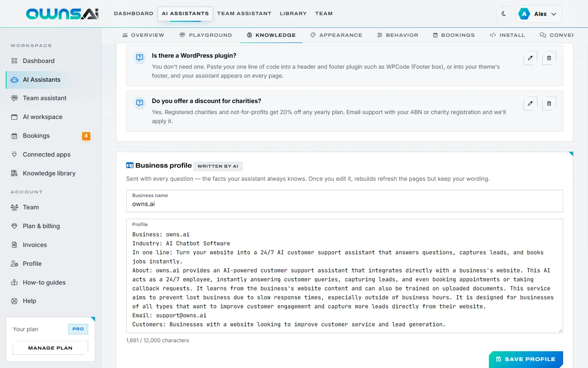
Task: Select Team Assistant in the top menu
Action: (x=244, y=13)
